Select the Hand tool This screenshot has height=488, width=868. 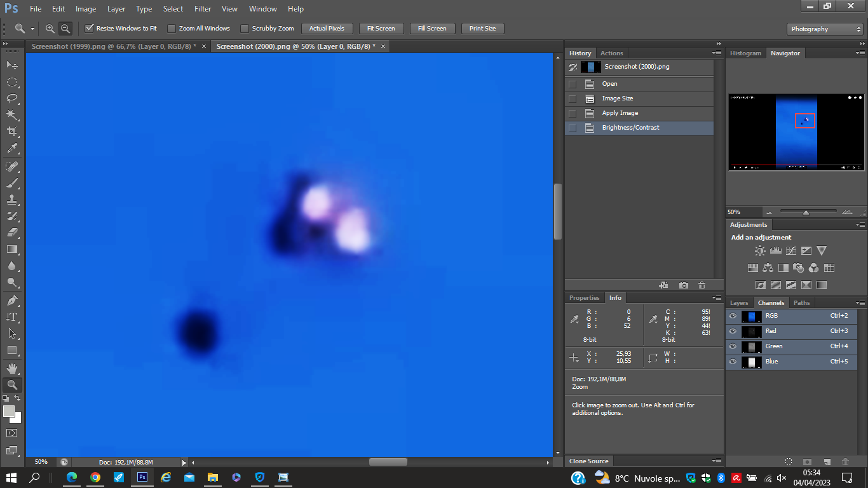pos(12,368)
